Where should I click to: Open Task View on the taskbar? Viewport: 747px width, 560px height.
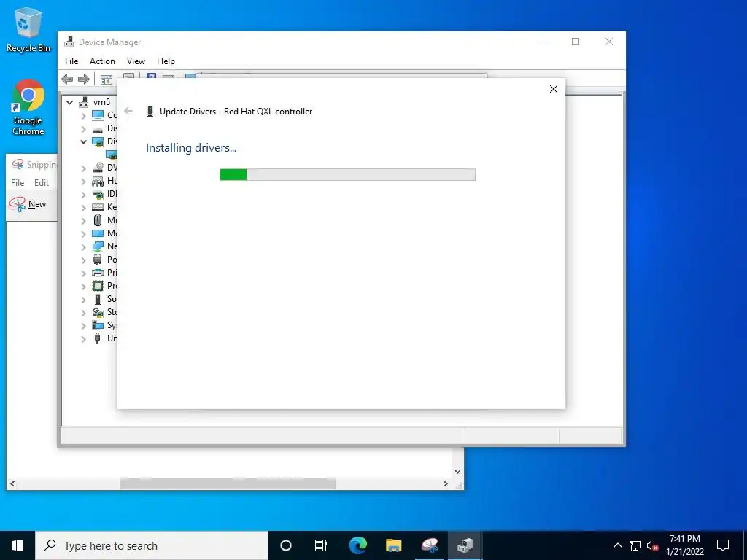point(321,545)
